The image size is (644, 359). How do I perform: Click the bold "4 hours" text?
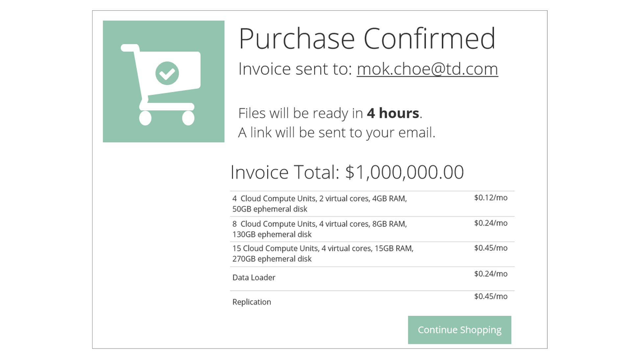[x=393, y=113]
